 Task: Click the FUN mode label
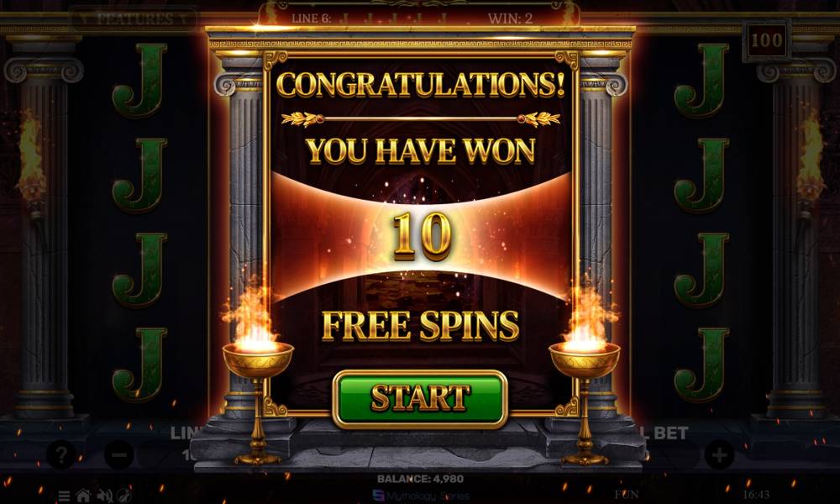coord(627,494)
